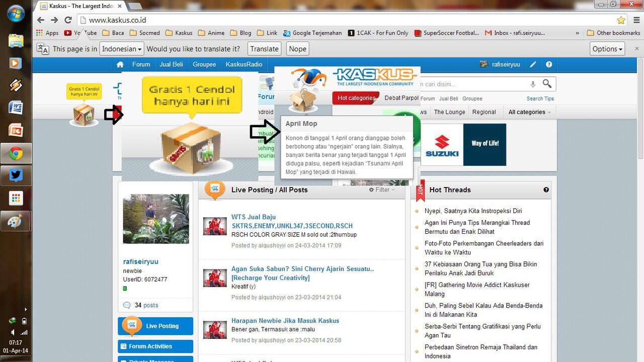The width and height of the screenshot is (644, 362).
Task: Click the Live Posting sidebar button
Action: pyautogui.click(x=155, y=326)
